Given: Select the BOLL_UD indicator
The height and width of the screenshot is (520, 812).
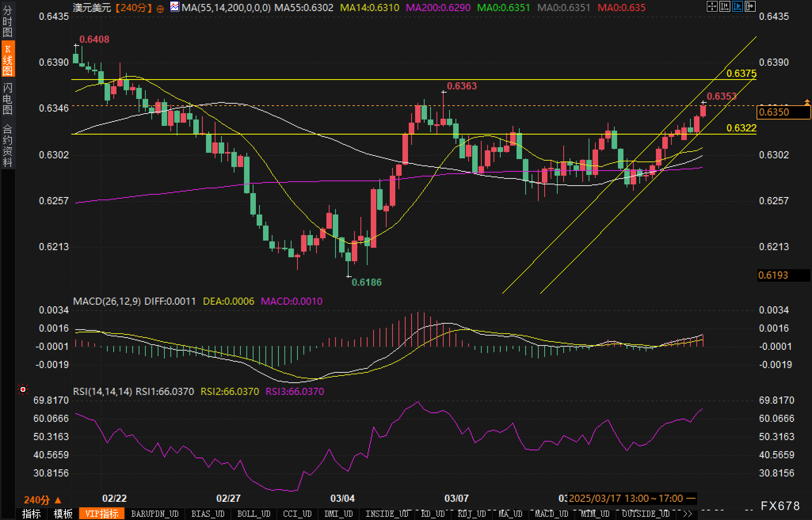Looking at the screenshot, I should click(x=254, y=514).
